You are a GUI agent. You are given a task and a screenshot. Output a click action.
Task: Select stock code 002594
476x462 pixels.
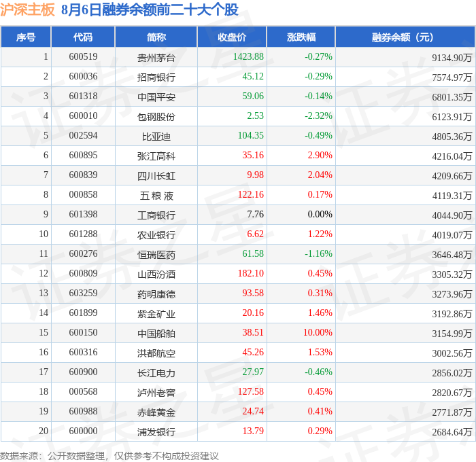(x=83, y=136)
